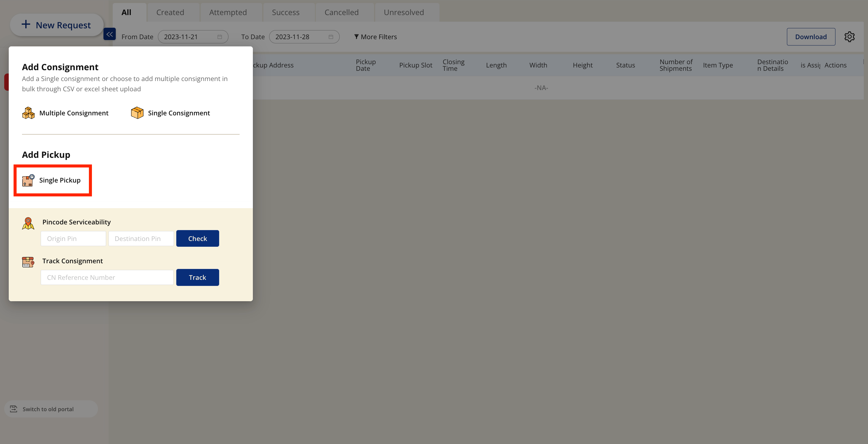Click the Multiple Consignment boxes icon

coord(28,113)
